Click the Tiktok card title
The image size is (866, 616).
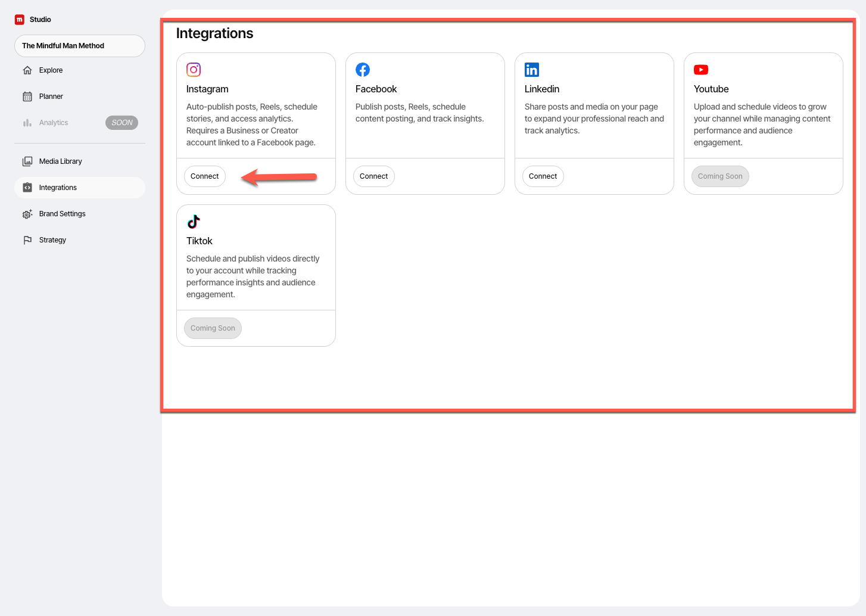coord(200,241)
